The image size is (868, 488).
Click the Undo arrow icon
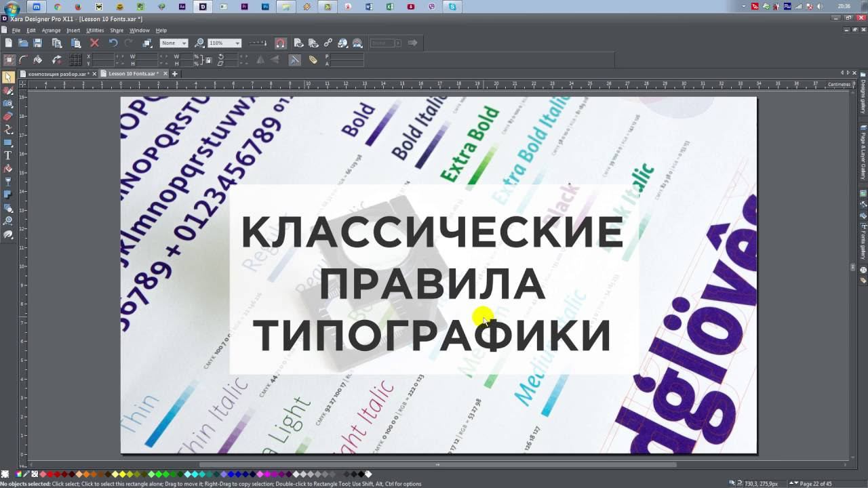click(113, 43)
